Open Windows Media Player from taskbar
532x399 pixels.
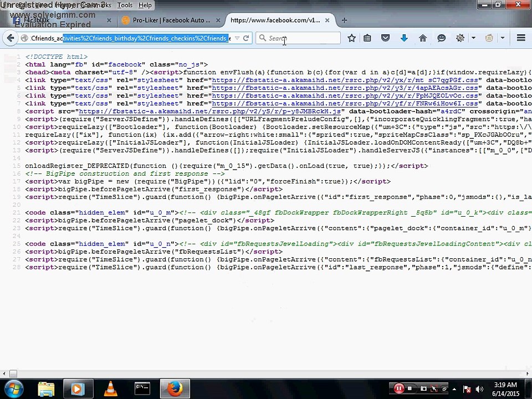click(78, 389)
